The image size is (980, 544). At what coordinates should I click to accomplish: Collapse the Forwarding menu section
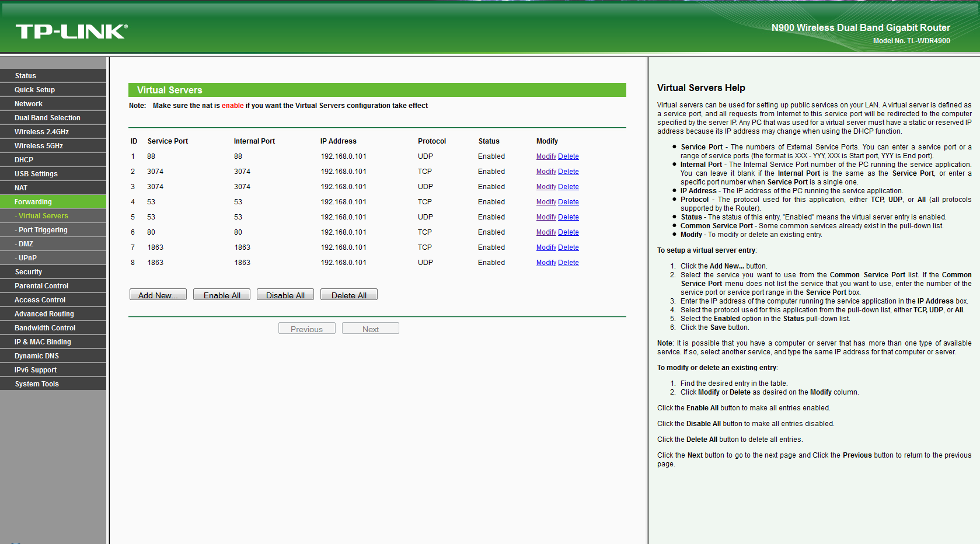coord(53,202)
